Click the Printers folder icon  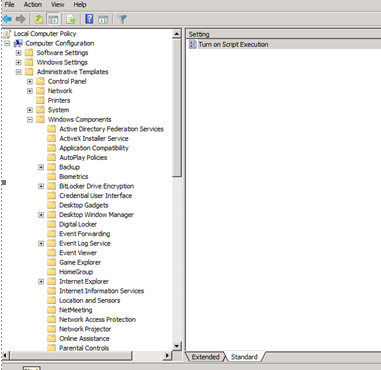pos(40,100)
